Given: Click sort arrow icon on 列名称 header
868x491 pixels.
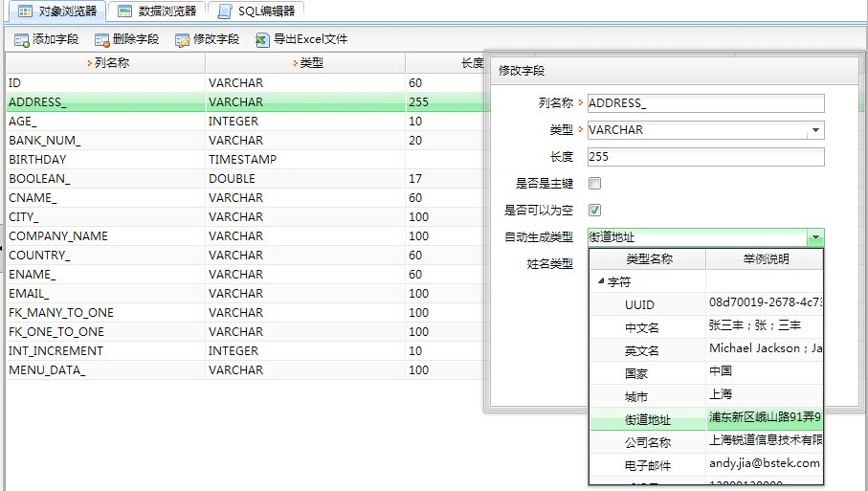Looking at the screenshot, I should point(90,63).
